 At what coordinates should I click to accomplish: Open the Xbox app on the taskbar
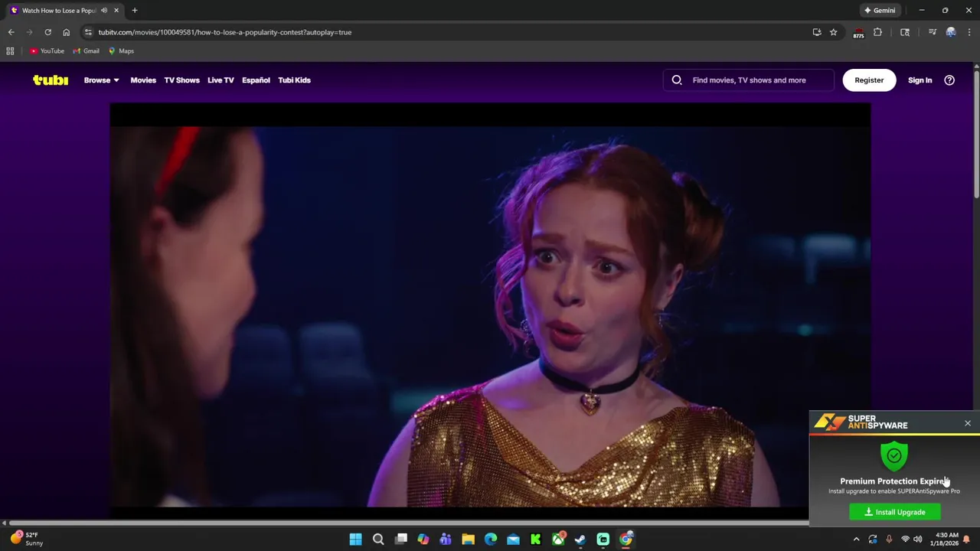pos(558,540)
